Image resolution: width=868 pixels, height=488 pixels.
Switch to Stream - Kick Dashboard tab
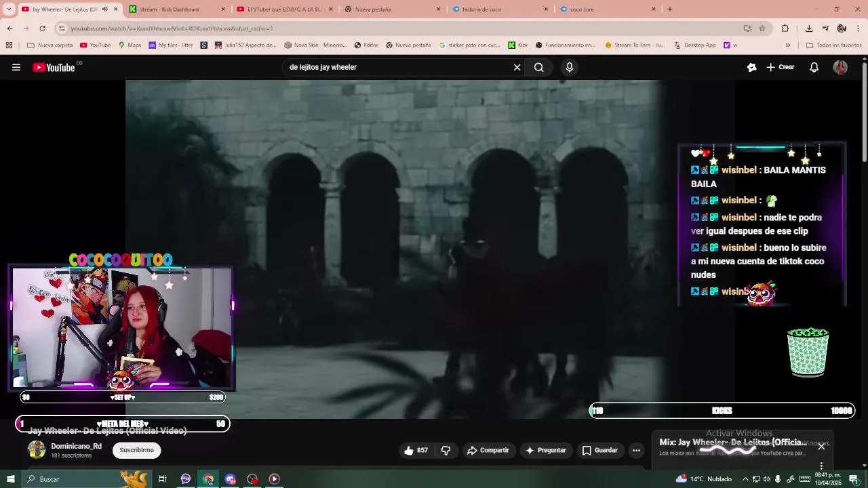[176, 9]
